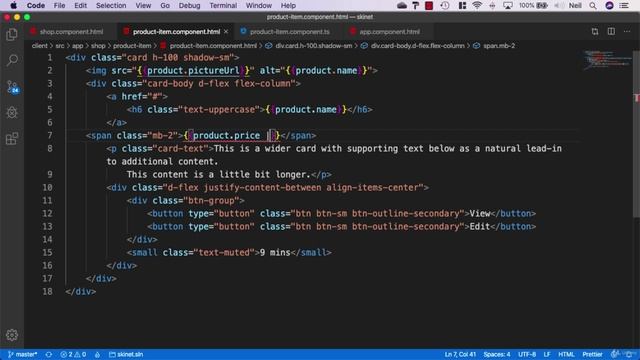Open the Code application menu
This screenshot has width=640, height=360.
click(36, 5)
